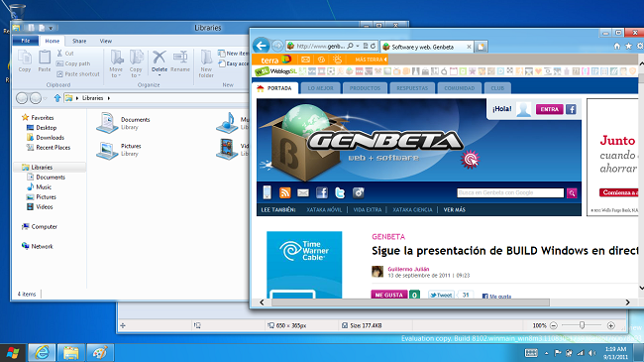Select Computer in the navigation pane
This screenshot has height=362, width=644.
click(40, 226)
